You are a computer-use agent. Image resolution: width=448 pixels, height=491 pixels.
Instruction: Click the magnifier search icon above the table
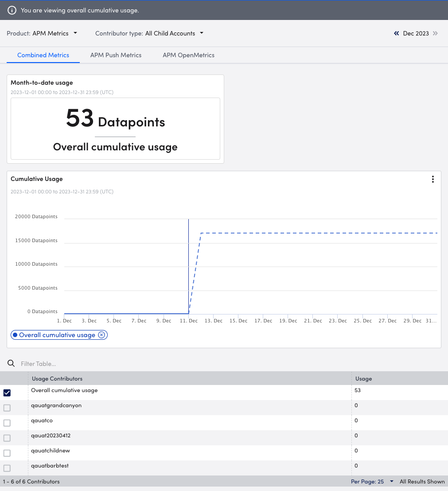point(11,363)
